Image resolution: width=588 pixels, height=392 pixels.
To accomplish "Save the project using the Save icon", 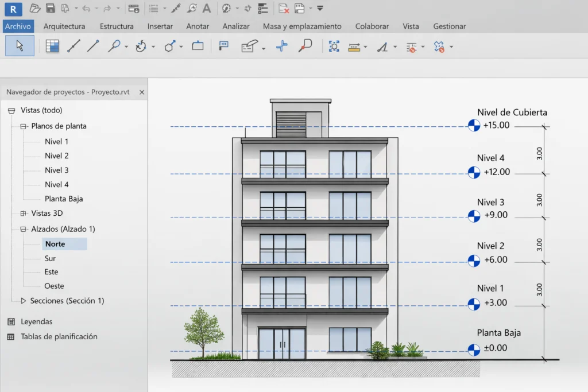I will coord(51,9).
